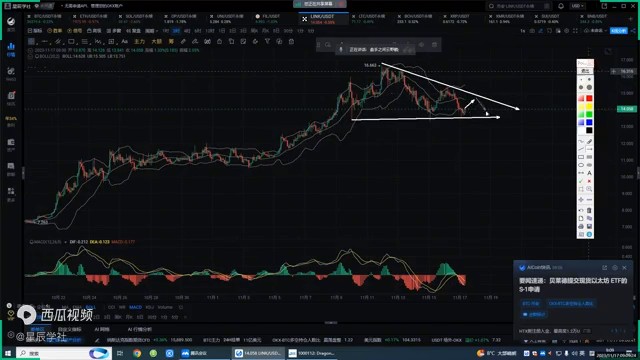Screen dimensions: 640x360
Task: Close the AiCoin news popup
Action: pyautogui.click(x=624, y=268)
